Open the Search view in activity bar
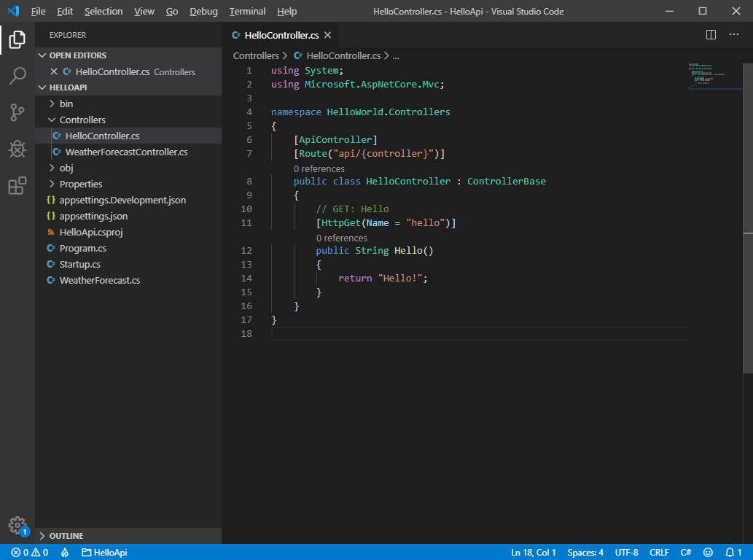This screenshot has height=560, width=753. pyautogui.click(x=17, y=76)
